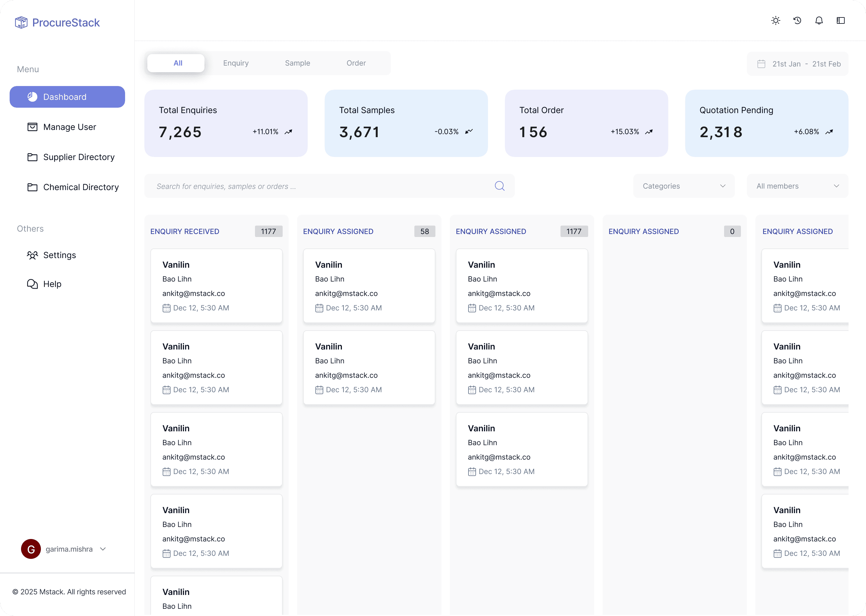Image resolution: width=866 pixels, height=616 pixels.
Task: Click the +6.08% change value
Action: click(x=806, y=132)
